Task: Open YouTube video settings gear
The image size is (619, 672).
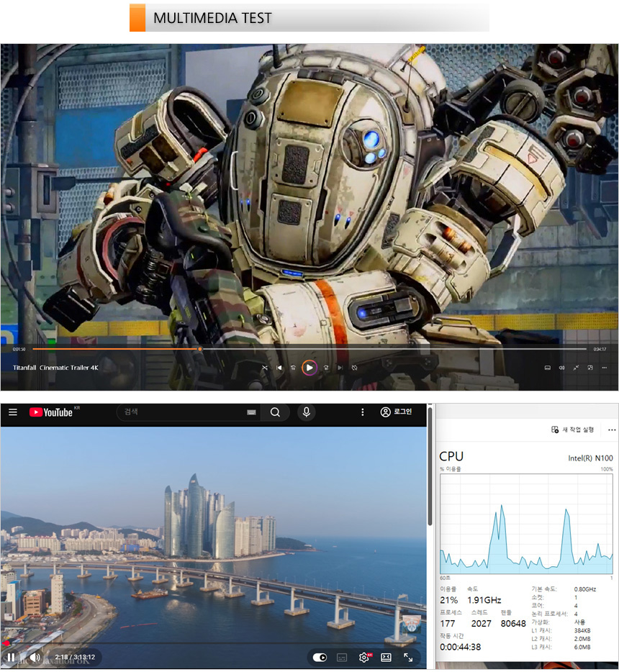Action: [x=364, y=658]
